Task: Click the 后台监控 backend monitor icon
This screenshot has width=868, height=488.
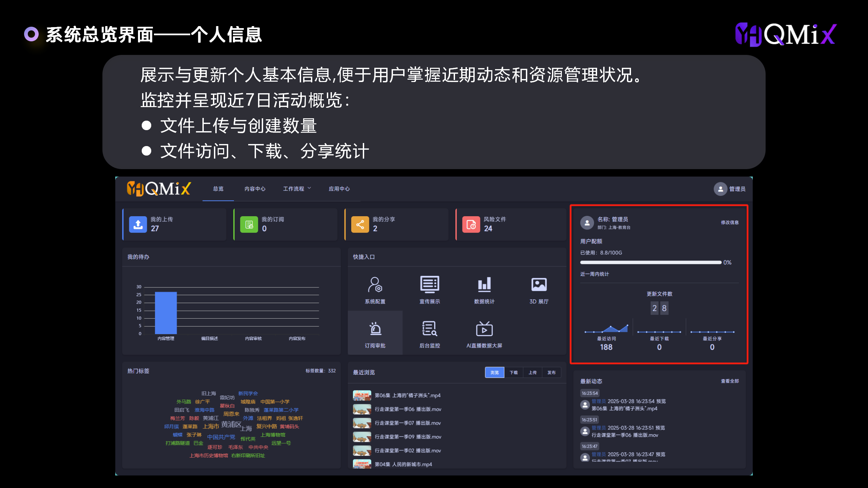Action: [430, 329]
